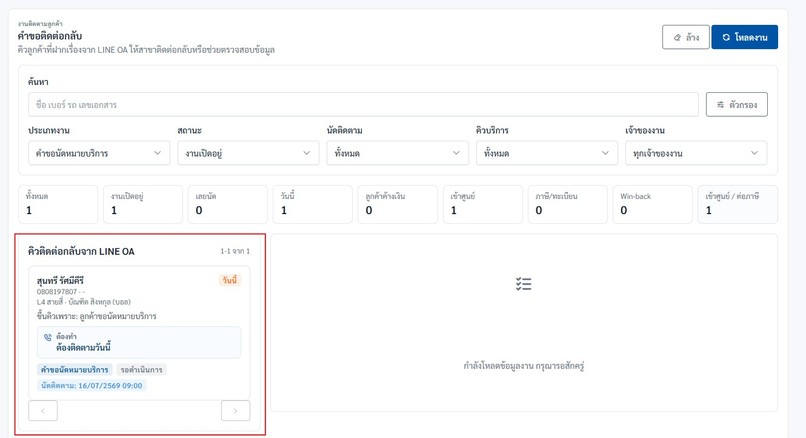806x438 pixels.
Task: Click the คำขอติดต่อกลับ page title
Action: coord(50,36)
